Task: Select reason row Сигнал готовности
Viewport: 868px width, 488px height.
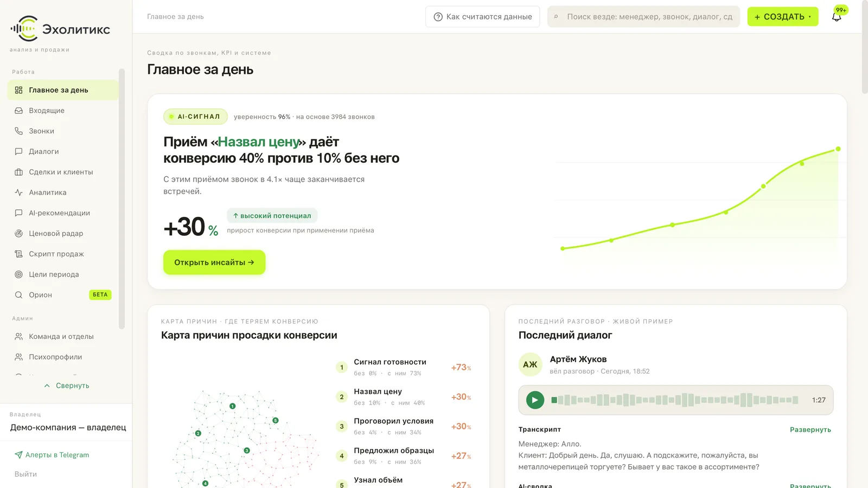Action: coord(404,367)
